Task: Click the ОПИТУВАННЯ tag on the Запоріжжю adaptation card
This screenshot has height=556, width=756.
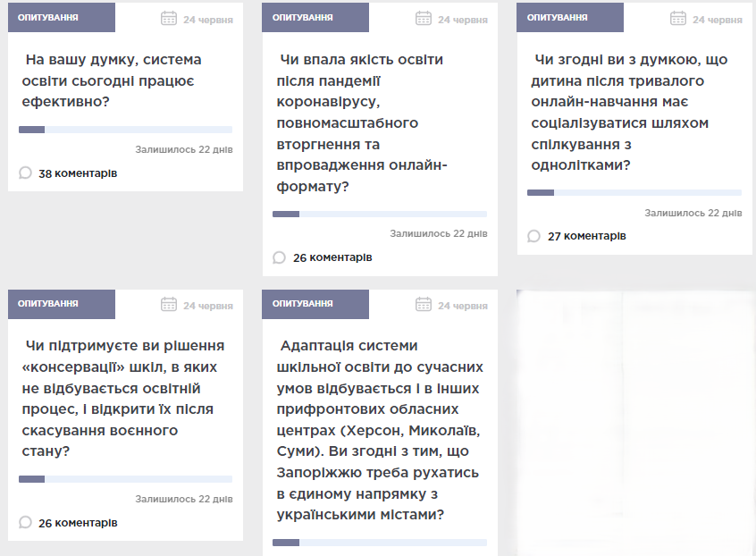Action: [315, 304]
